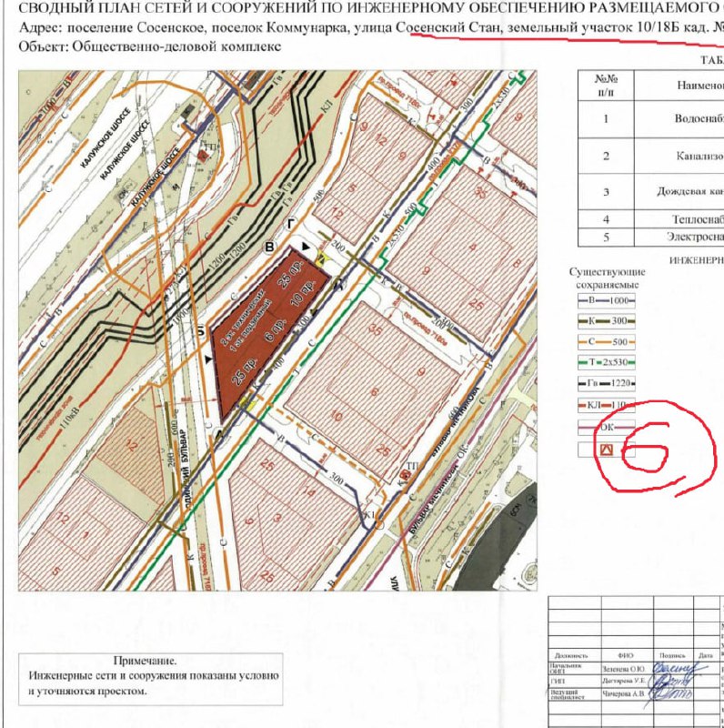Click the signature next to Зеленева О.Ю.
This screenshot has width=724, height=728.
pyautogui.click(x=679, y=670)
